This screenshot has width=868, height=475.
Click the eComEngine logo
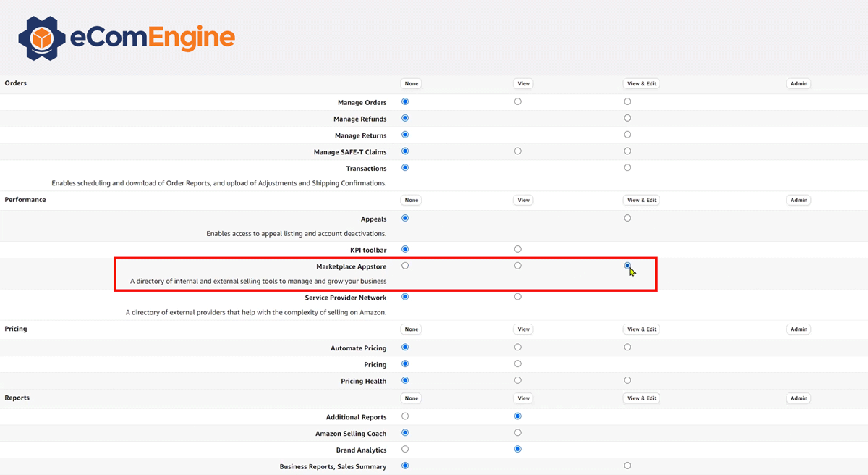click(127, 38)
